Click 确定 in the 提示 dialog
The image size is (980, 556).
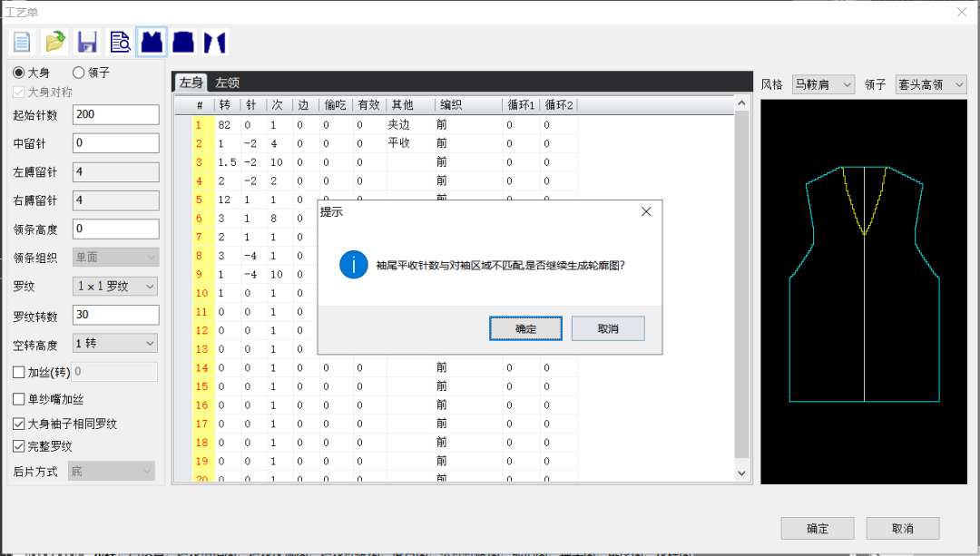[525, 328]
